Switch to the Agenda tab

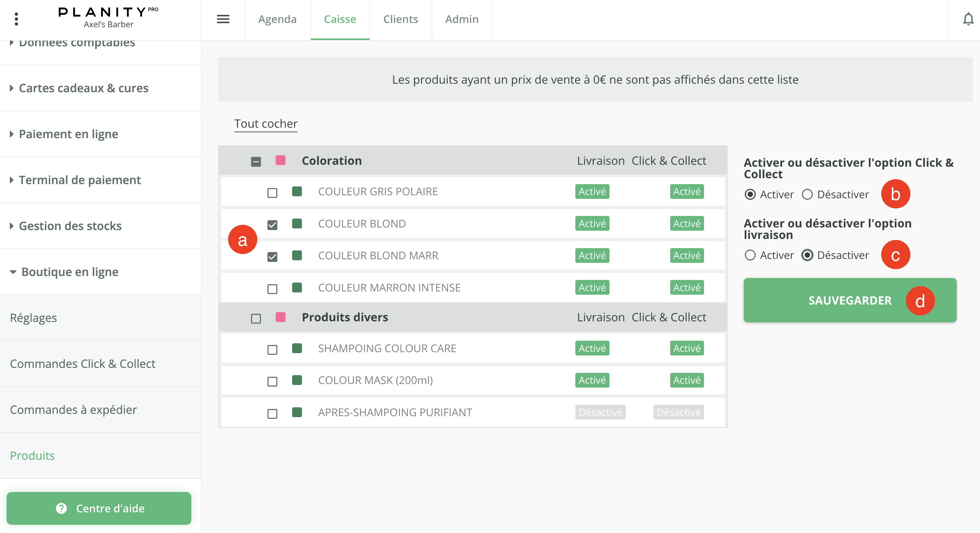tap(277, 19)
